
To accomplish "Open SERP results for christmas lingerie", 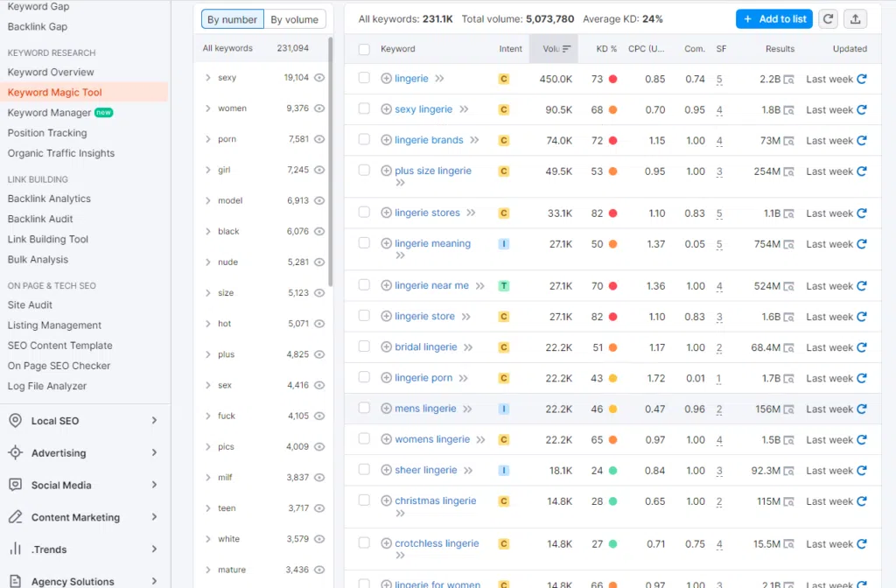I will [x=788, y=501].
